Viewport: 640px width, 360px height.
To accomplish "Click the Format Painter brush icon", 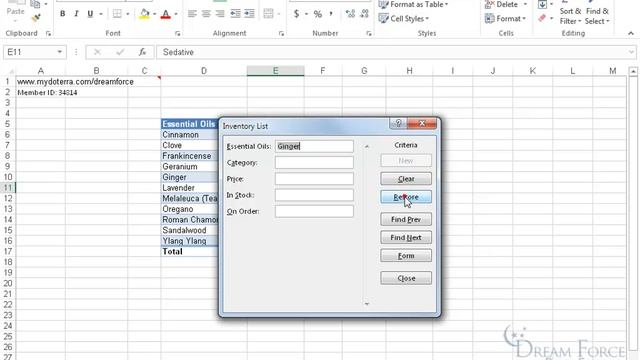I will [x=36, y=18].
